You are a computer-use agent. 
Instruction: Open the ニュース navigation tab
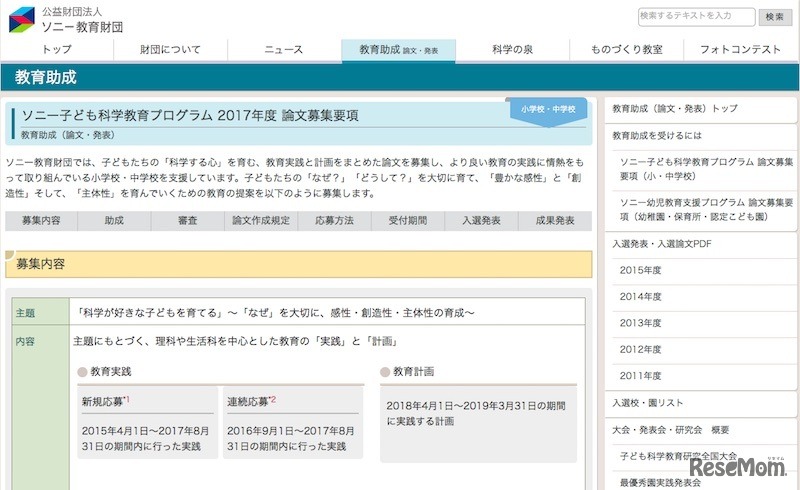pos(284,50)
